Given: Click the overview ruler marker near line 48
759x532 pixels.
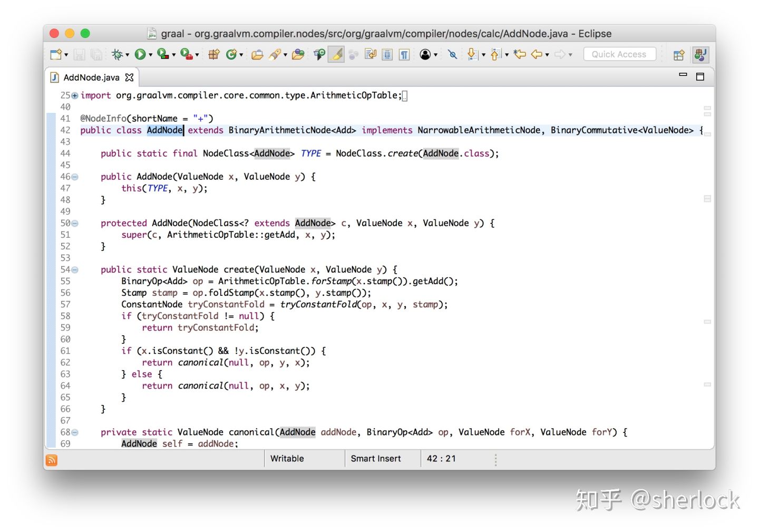Looking at the screenshot, I should pos(707,199).
